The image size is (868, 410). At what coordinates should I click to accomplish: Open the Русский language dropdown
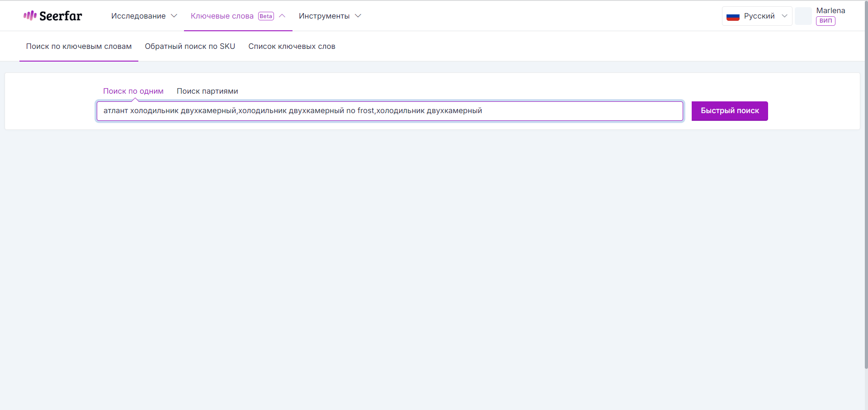tap(757, 16)
